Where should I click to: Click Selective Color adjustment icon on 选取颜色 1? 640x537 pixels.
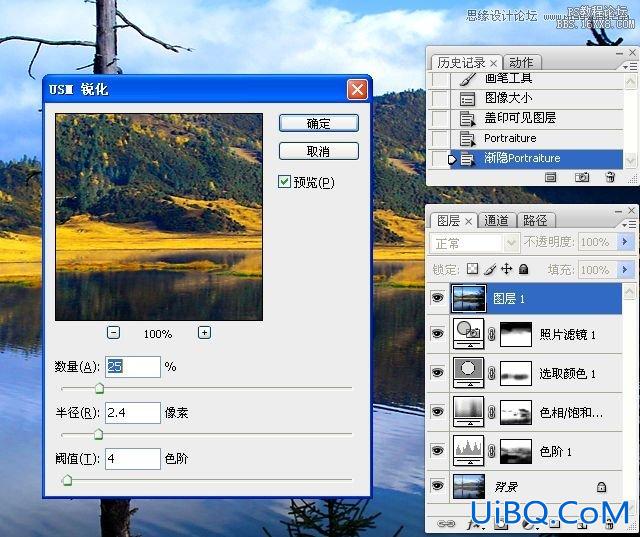coord(469,372)
